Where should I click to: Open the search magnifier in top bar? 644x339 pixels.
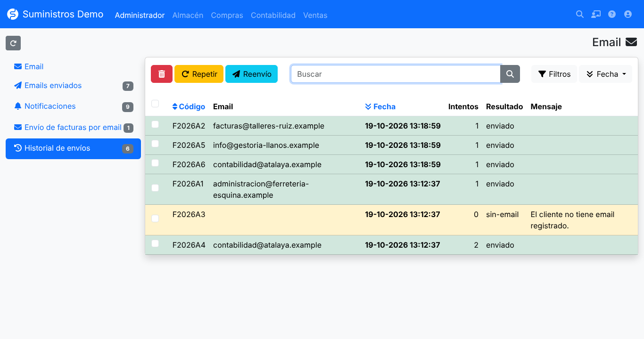tap(580, 14)
